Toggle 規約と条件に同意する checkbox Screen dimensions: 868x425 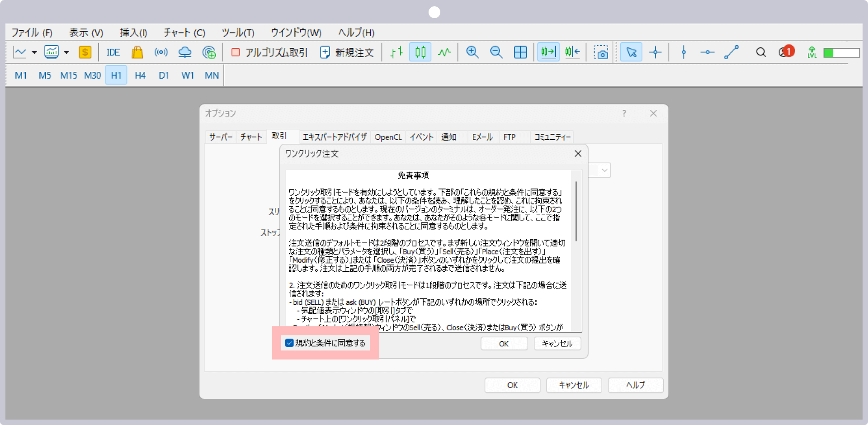[x=289, y=343]
